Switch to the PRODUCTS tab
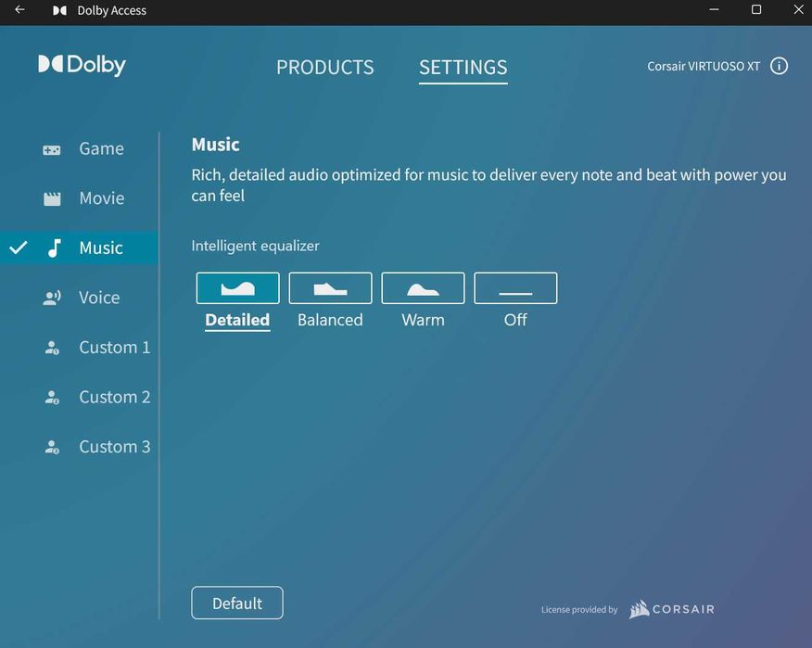Screen dimensions: 812x648 325,68
